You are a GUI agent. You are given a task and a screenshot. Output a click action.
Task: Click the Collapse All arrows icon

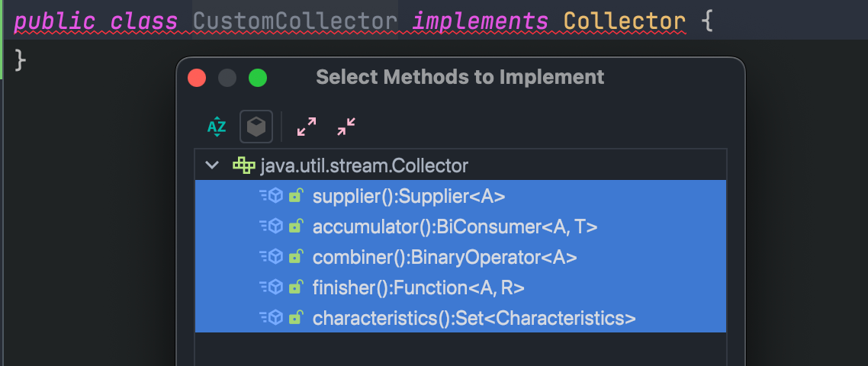[346, 127]
